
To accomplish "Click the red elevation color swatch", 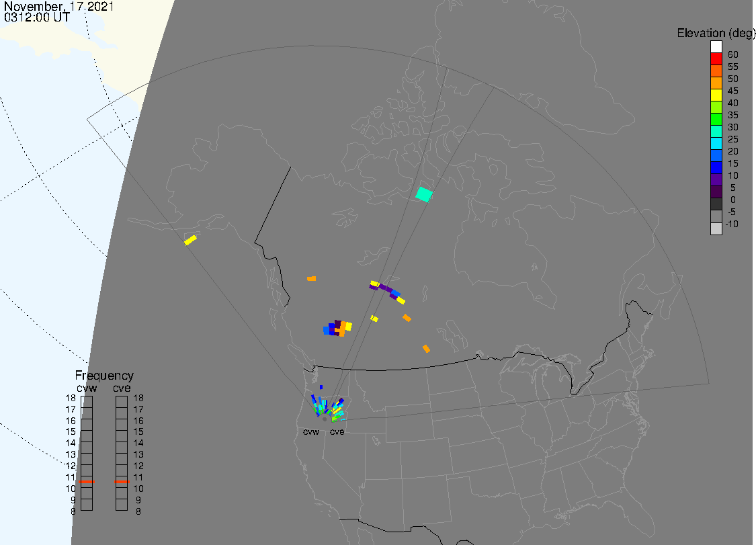I will (716, 59).
